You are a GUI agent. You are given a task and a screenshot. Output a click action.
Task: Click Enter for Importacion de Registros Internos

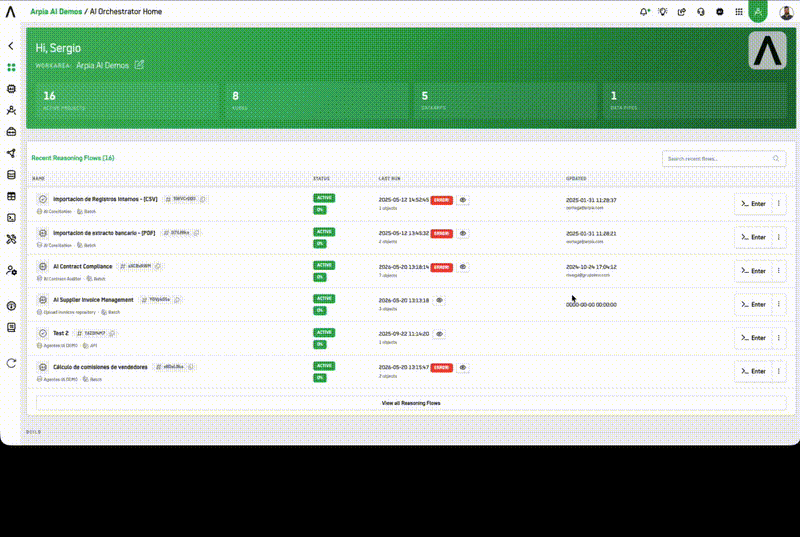[x=753, y=204]
